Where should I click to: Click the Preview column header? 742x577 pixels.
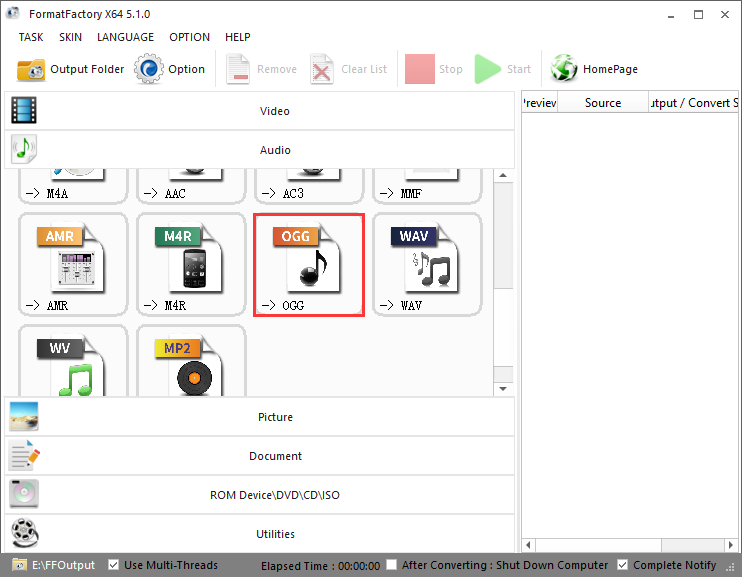540,103
